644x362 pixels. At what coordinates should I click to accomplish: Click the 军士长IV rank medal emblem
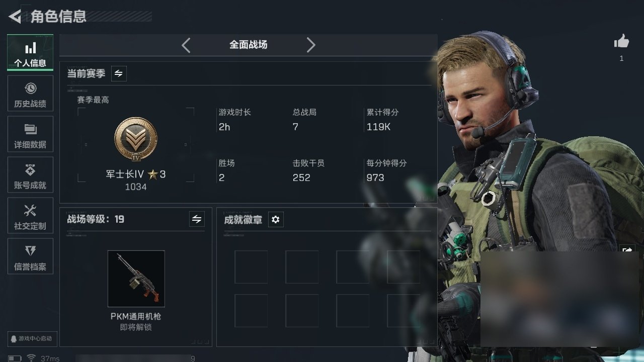click(x=136, y=139)
